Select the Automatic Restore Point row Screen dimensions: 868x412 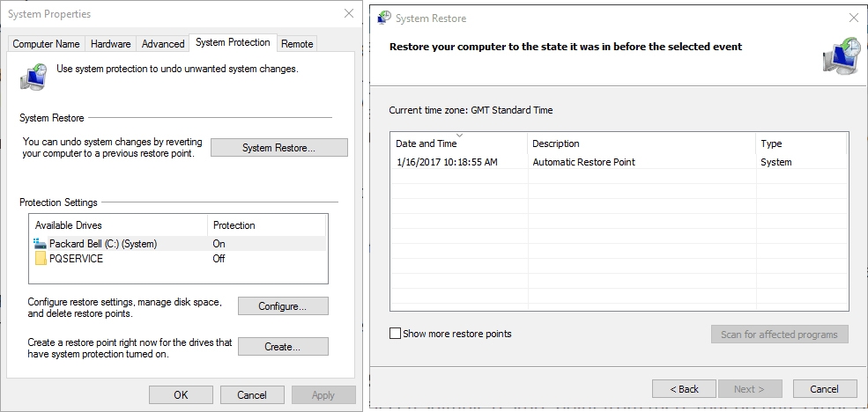pos(583,162)
